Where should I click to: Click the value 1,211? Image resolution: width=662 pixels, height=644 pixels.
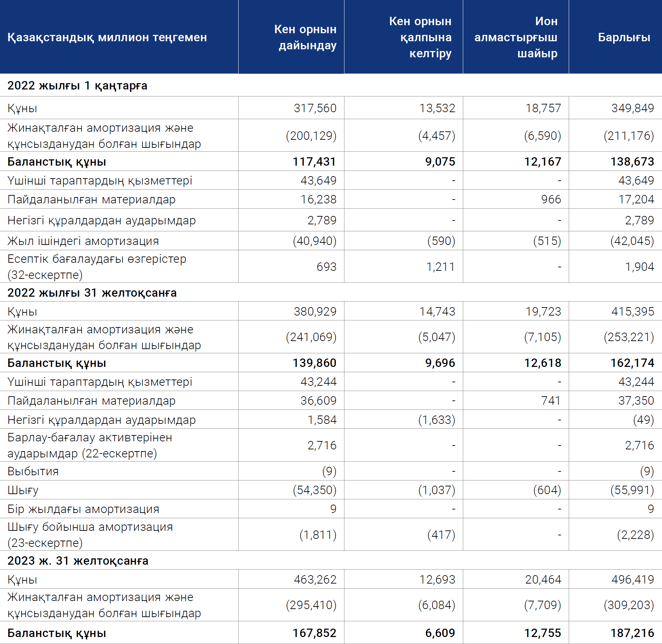[x=440, y=267]
